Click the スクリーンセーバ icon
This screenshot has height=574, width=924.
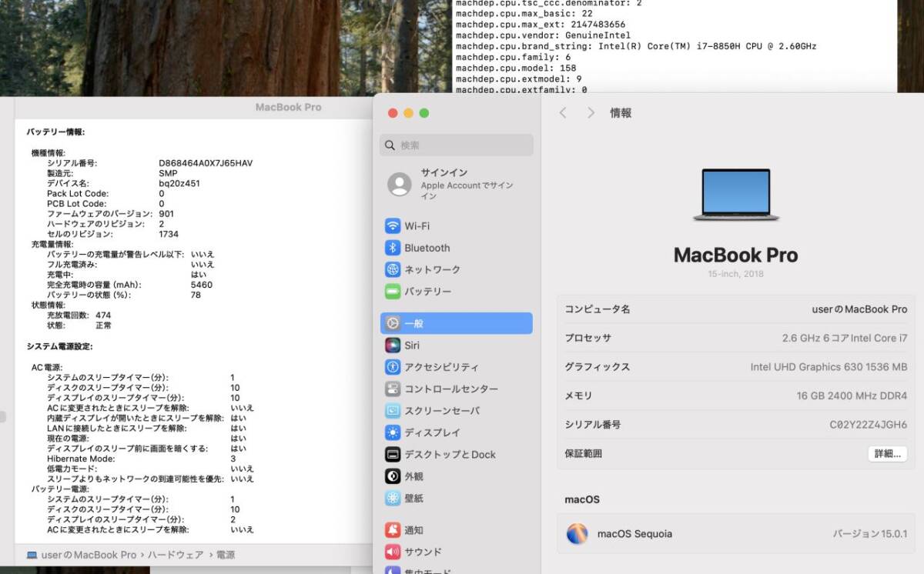click(393, 411)
